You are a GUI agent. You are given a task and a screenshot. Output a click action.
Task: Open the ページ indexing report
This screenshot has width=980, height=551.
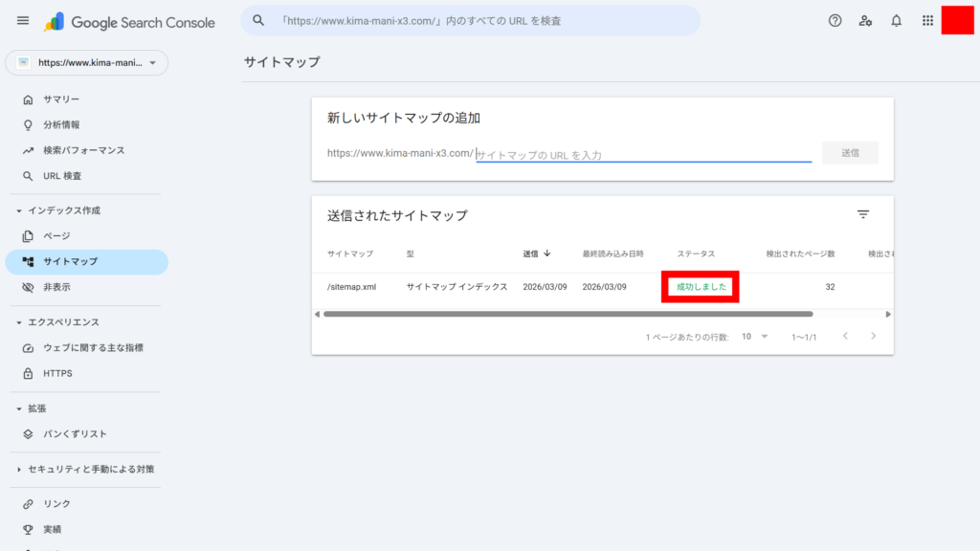59,235
